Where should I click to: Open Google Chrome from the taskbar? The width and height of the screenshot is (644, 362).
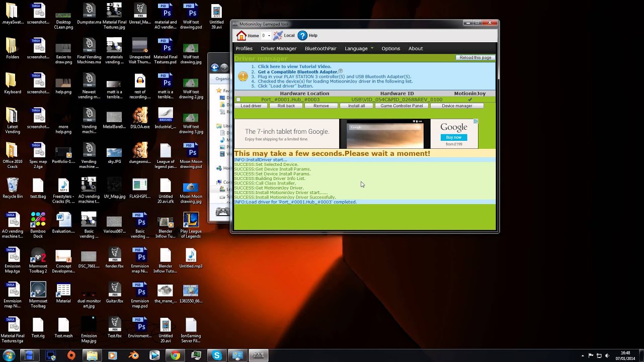(x=175, y=355)
